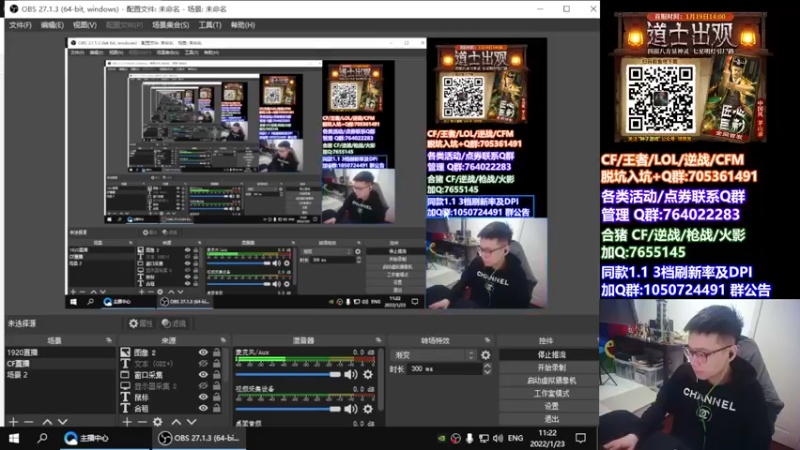Open the 场景集合(S) menu
Screen dimensions: 800x450
point(170,25)
